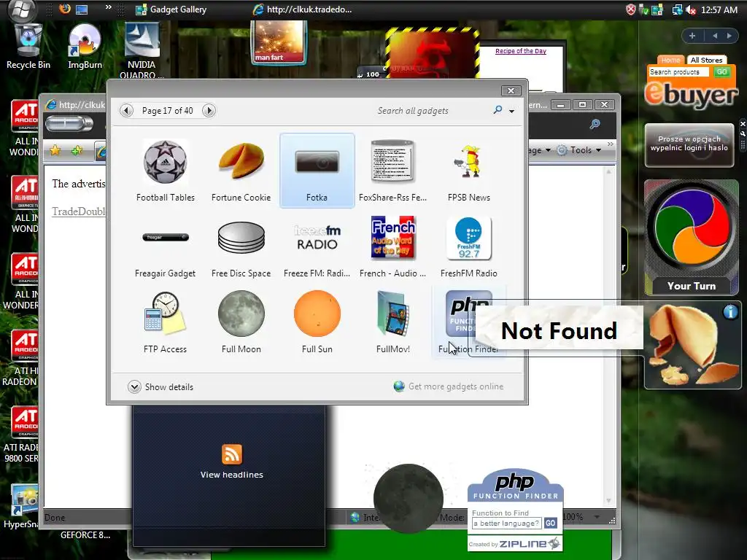This screenshot has width=747, height=560.
Task: Click the dark moon gadget on desktop
Action: point(409,499)
